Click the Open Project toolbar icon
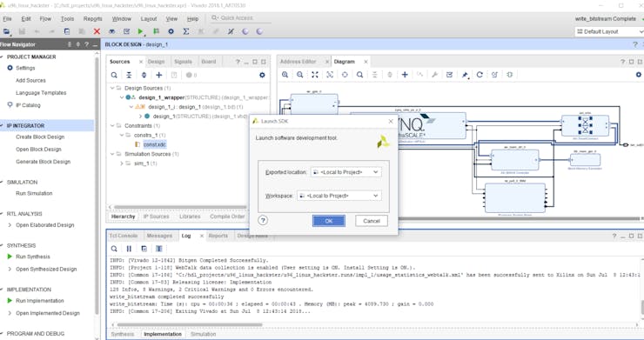 click(x=7, y=31)
